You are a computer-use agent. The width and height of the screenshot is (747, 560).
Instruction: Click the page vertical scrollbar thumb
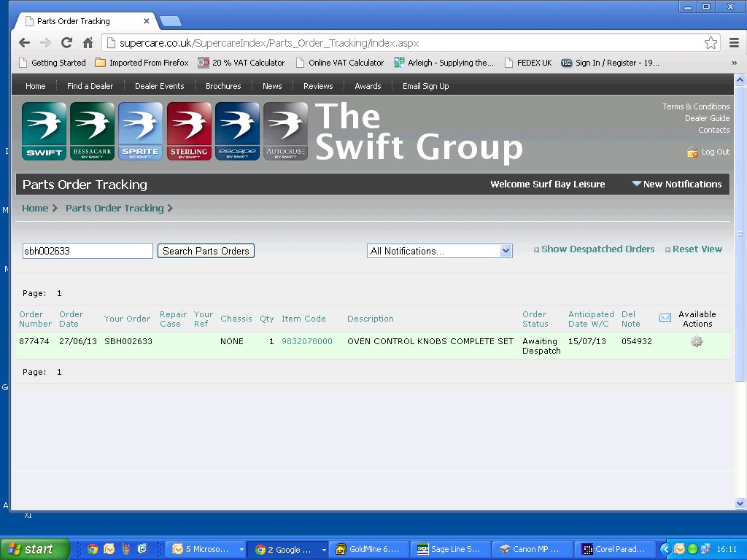tap(740, 233)
